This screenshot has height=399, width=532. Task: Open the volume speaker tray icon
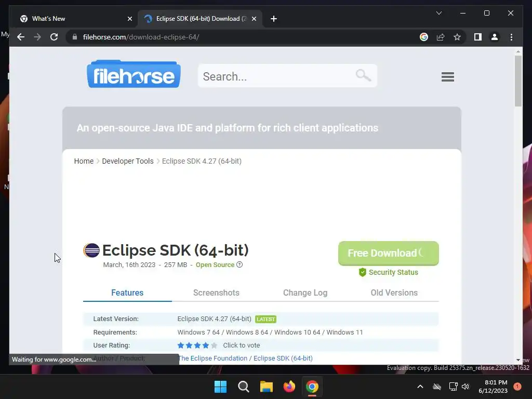465,387
